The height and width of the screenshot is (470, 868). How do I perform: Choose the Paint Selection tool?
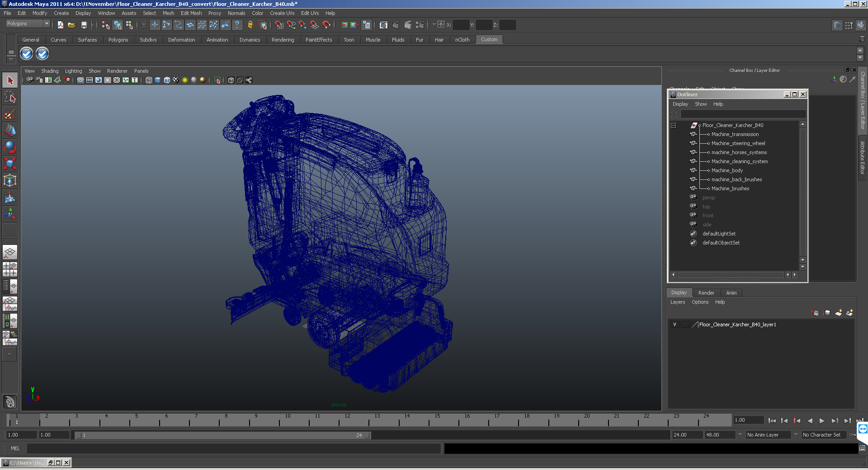[10, 114]
